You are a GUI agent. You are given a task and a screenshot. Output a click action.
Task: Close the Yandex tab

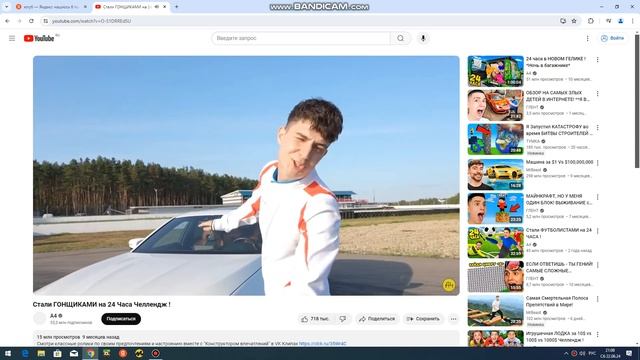pyautogui.click(x=85, y=7)
